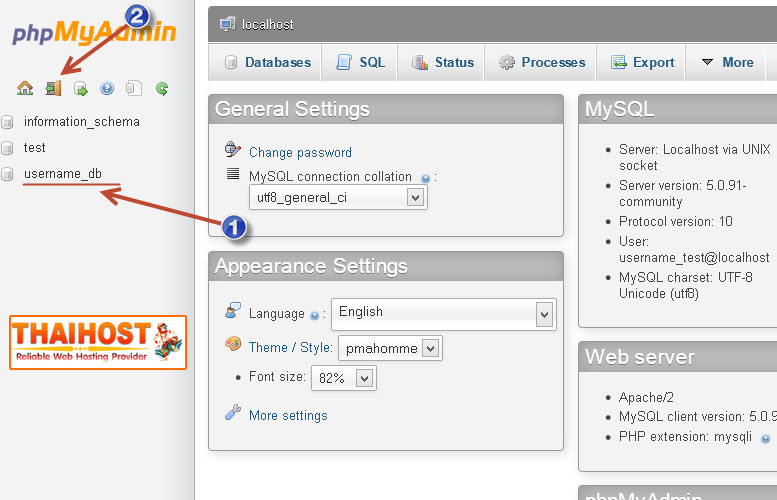Click the Theme / Style link

(290, 347)
